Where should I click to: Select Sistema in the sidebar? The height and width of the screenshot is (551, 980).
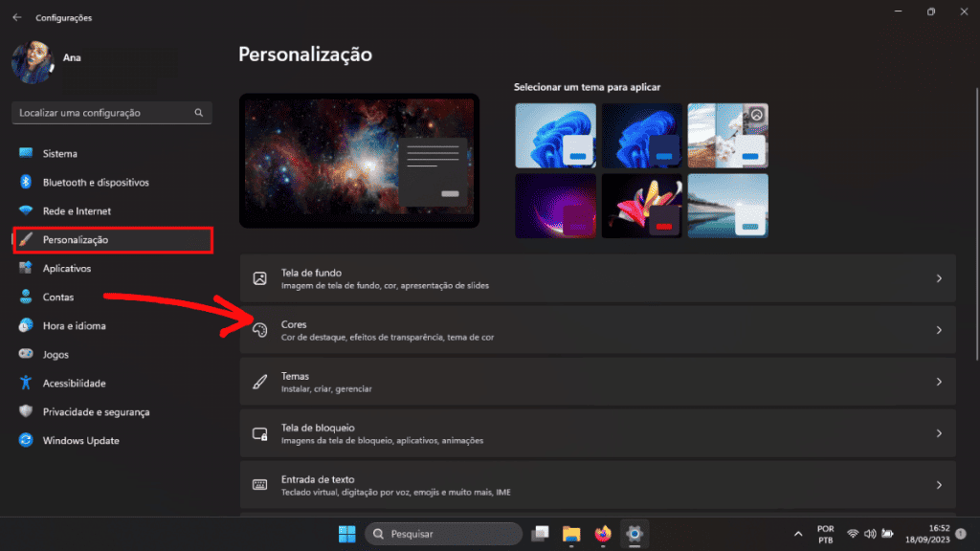pyautogui.click(x=113, y=153)
